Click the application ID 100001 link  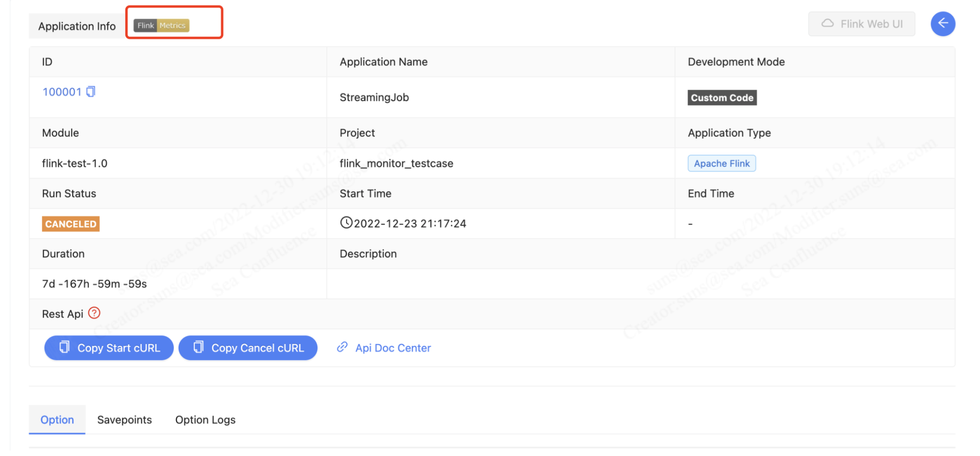point(62,92)
